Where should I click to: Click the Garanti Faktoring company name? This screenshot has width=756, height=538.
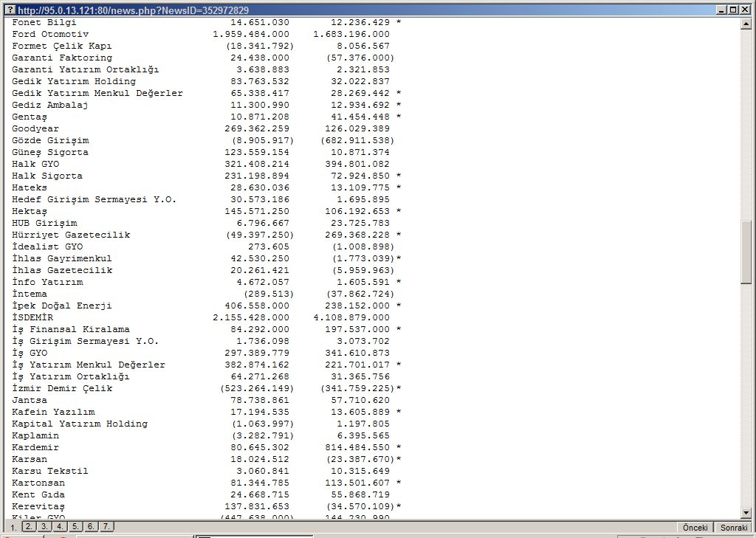62,58
